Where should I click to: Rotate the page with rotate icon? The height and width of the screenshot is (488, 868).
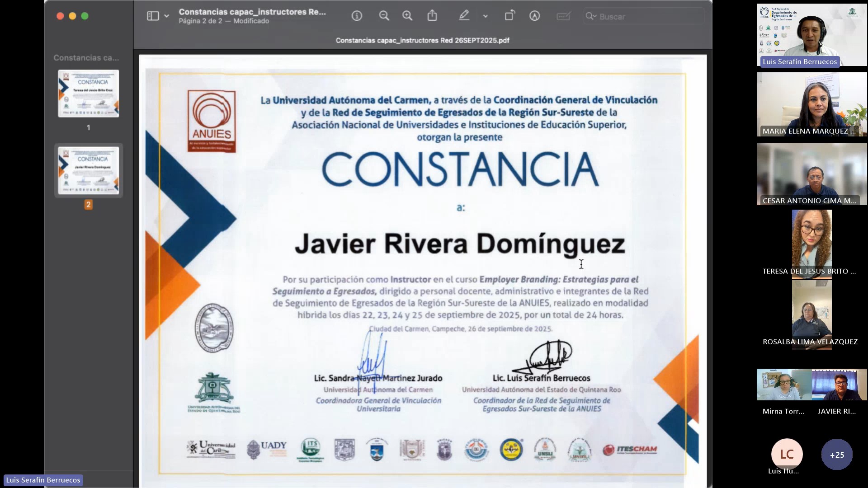click(509, 16)
